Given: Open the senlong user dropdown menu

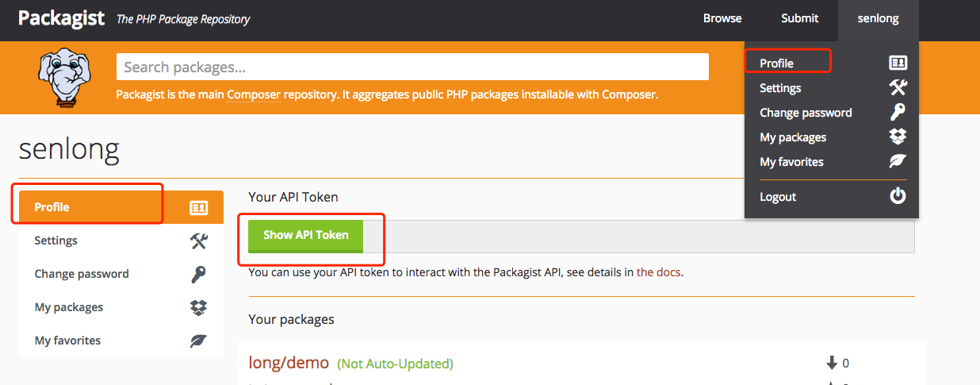Looking at the screenshot, I should tap(878, 18).
